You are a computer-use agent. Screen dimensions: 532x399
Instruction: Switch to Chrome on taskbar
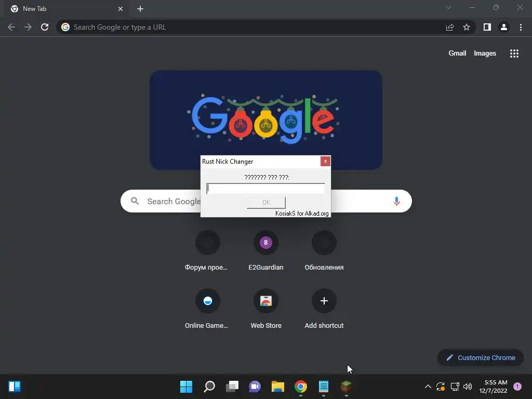pos(301,387)
